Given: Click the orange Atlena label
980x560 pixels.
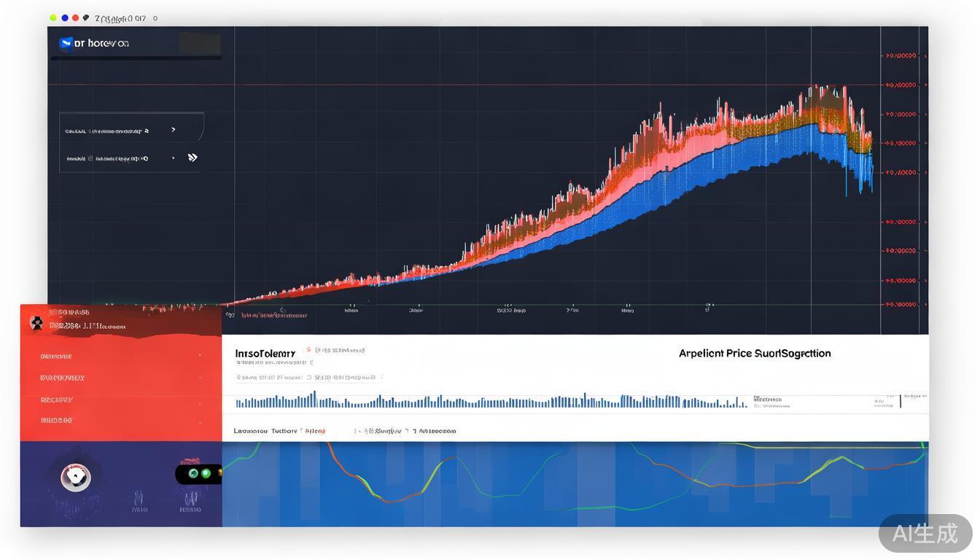Looking at the screenshot, I should pos(315,431).
